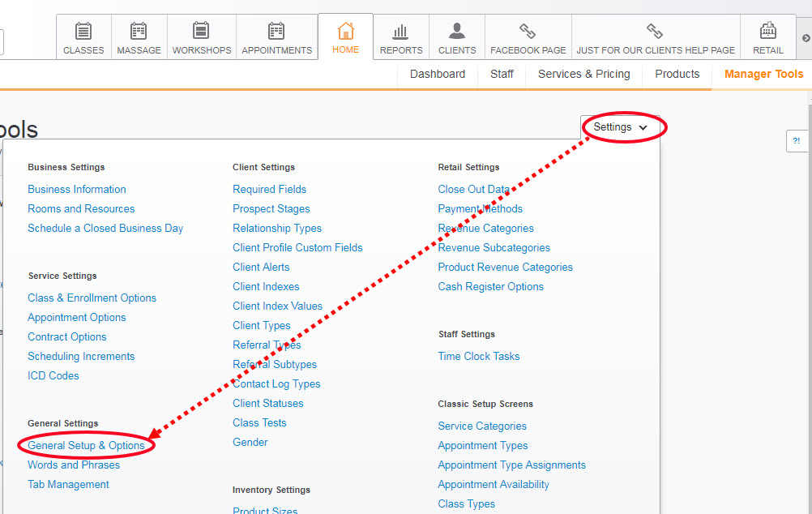The width and height of the screenshot is (812, 514).
Task: Open Words and Phrases link
Action: [x=74, y=465]
